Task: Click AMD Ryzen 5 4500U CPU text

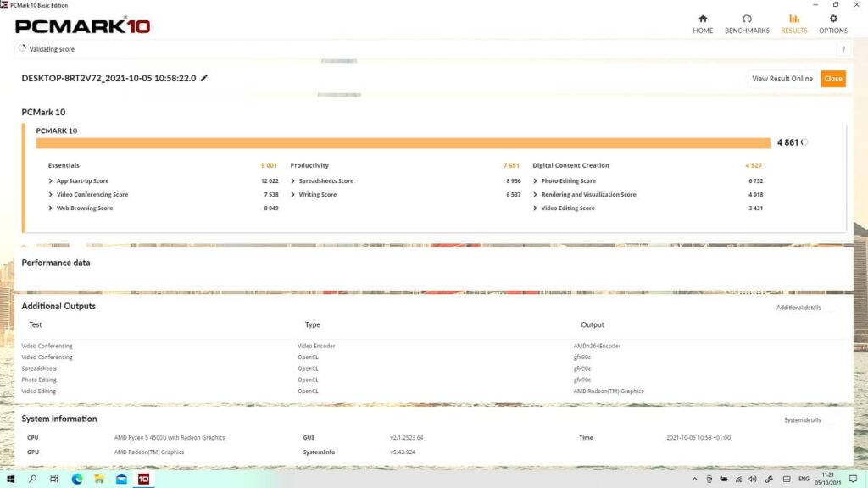Action: [x=170, y=438]
